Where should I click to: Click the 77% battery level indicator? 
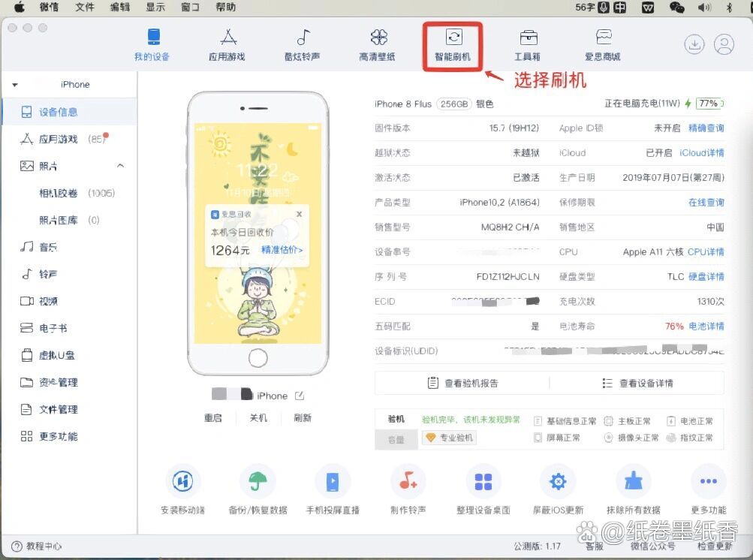pos(709,104)
